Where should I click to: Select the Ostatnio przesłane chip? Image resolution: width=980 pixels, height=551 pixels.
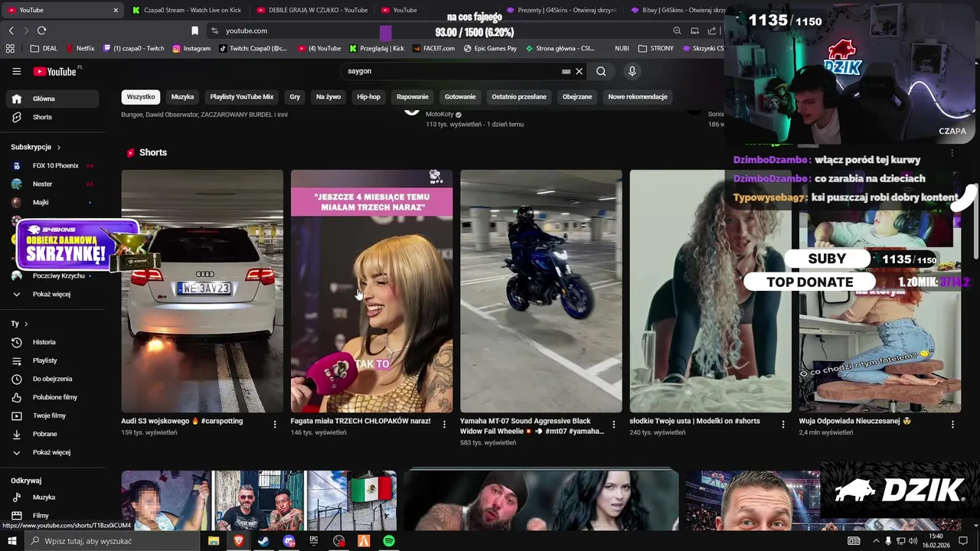(519, 97)
